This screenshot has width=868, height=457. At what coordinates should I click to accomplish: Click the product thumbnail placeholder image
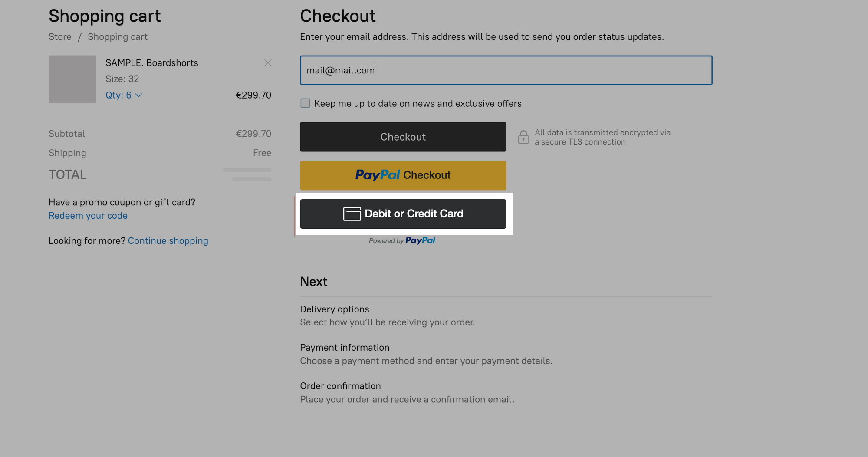(72, 79)
